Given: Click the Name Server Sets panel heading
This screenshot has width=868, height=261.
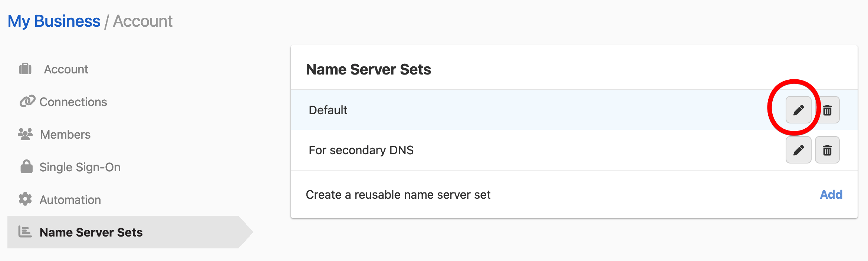Looking at the screenshot, I should coord(368,69).
